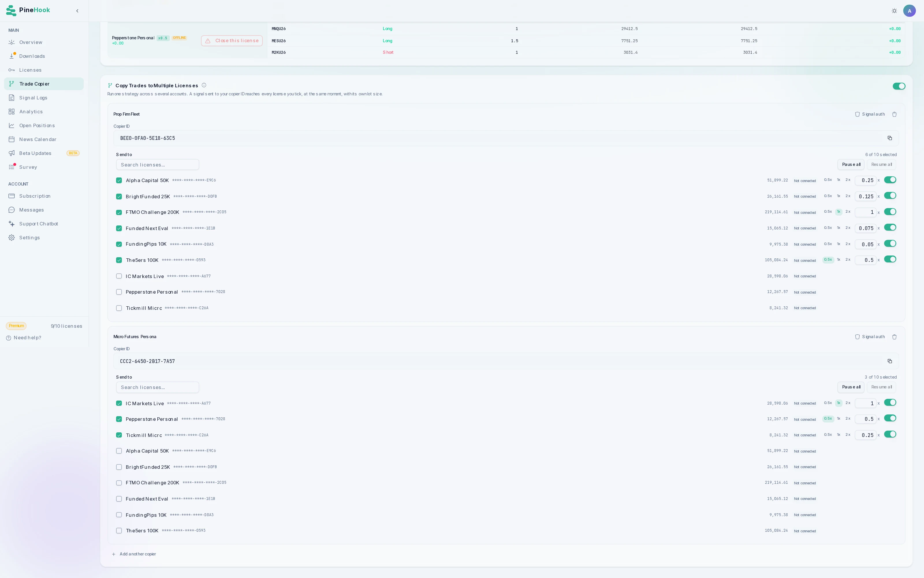Click 9/10 licenses counter
This screenshot has width=924, height=578.
tap(66, 326)
